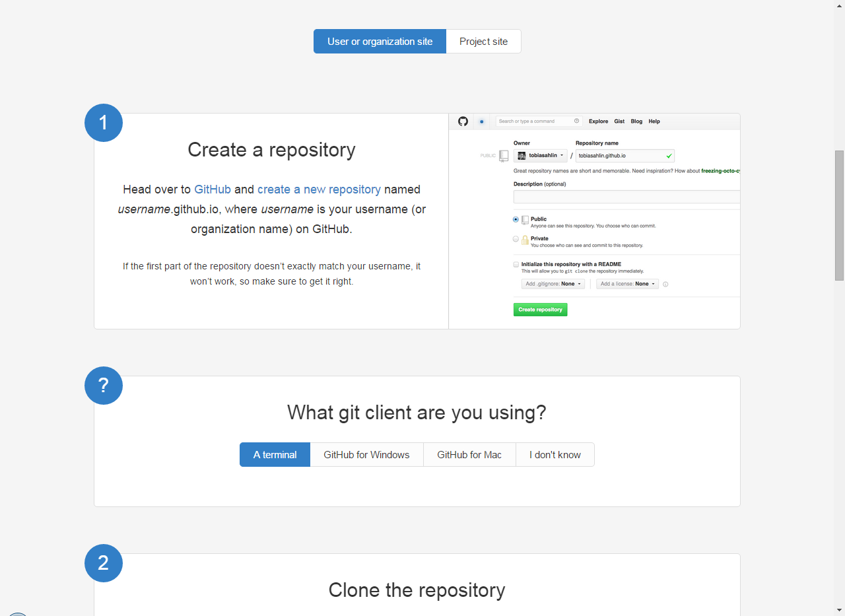The image size is (845, 616).
Task: Click the page vertical scrollbar thumb
Action: 839,215
